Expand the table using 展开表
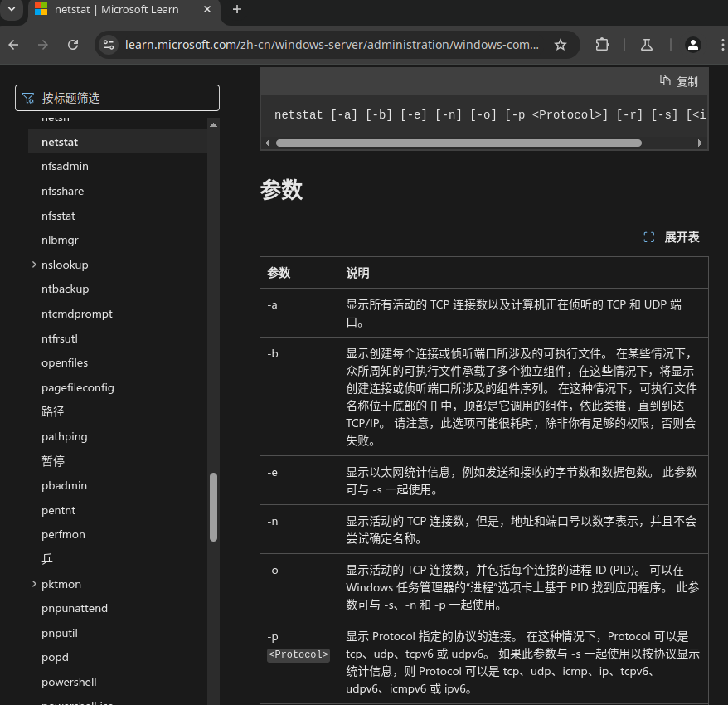Viewport: 728px width, 705px height. 672,237
